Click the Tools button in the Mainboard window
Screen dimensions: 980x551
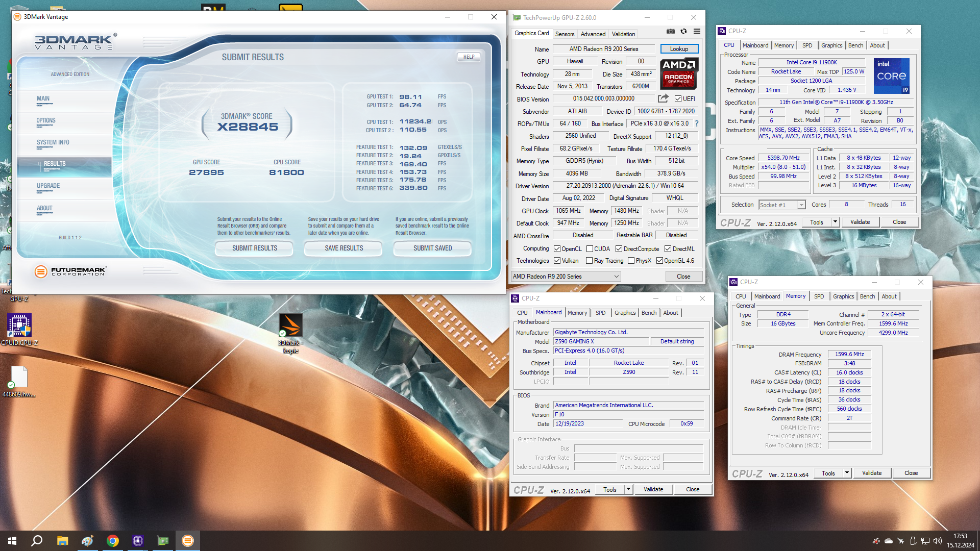click(610, 489)
